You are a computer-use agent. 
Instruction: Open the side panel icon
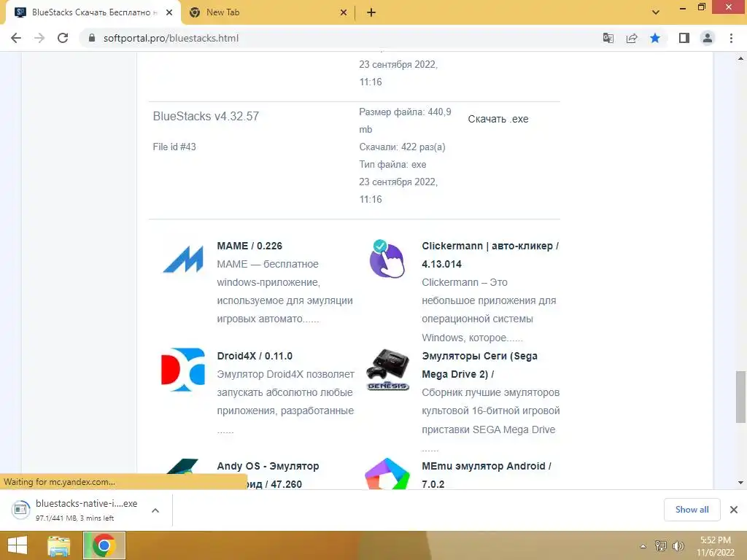(x=684, y=38)
